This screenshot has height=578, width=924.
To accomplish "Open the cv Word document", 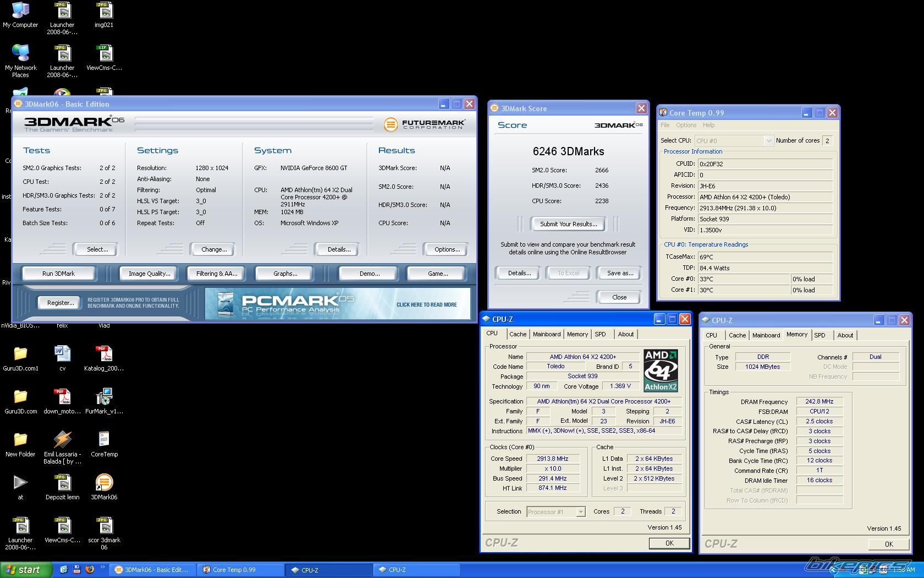I will coord(62,358).
